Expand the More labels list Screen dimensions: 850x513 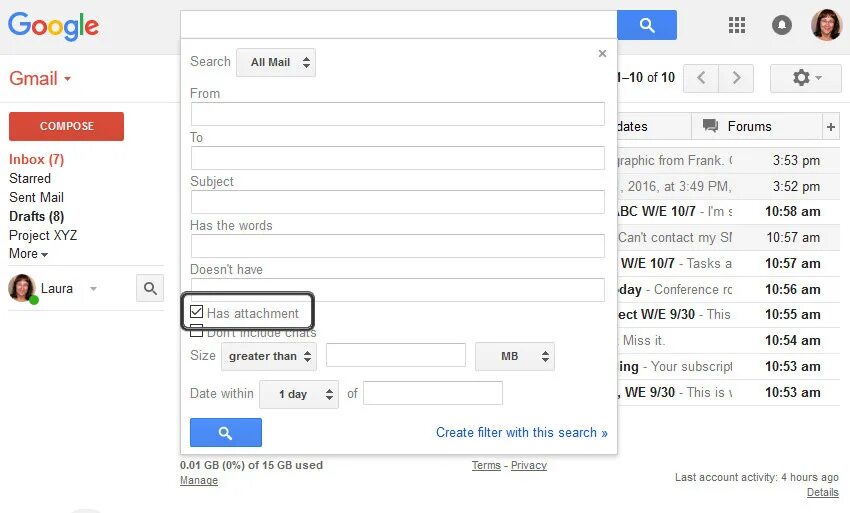[28, 254]
